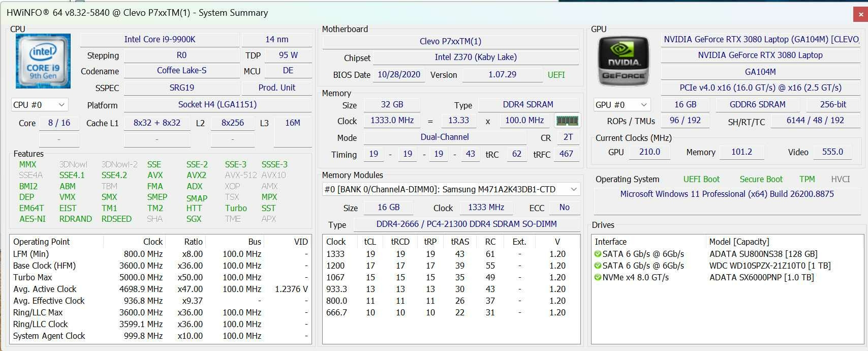The height and width of the screenshot is (351, 868).
Task: Select the WDC WD10SPZX-21Z10T0 [1 TB] drive
Action: tap(770, 266)
